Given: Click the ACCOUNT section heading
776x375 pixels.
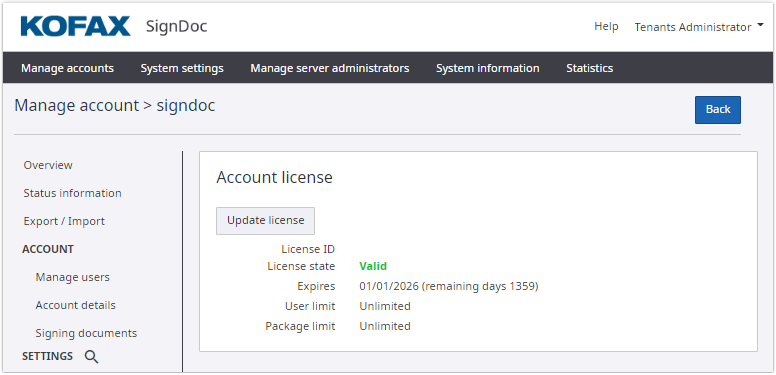Looking at the screenshot, I should (48, 249).
